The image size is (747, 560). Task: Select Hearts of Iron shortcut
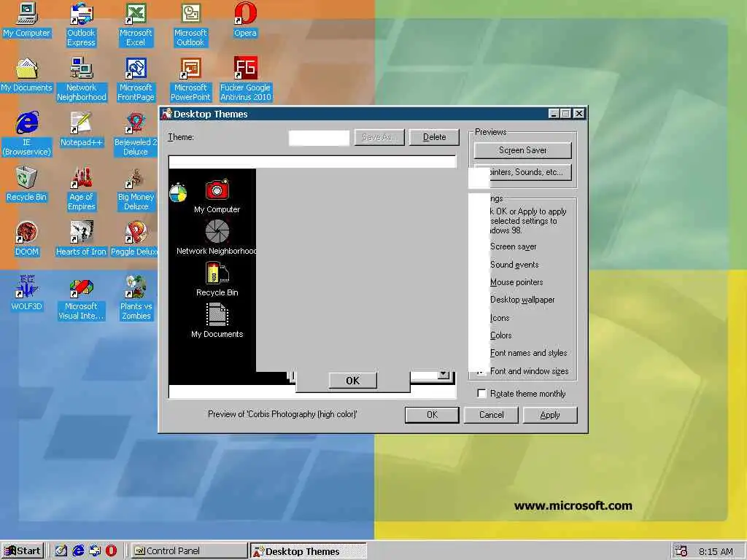click(82, 239)
